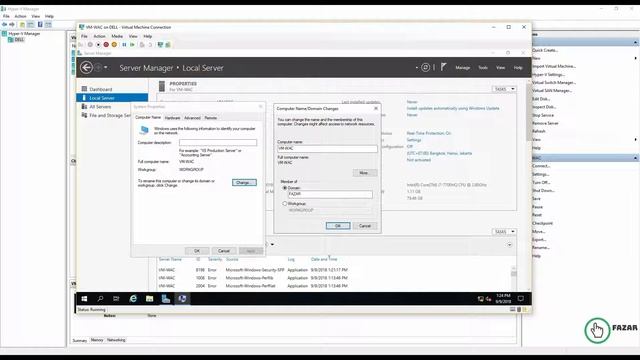
Task: Click the green Reset toolbar icon in VM Connection
Action: tap(132, 44)
